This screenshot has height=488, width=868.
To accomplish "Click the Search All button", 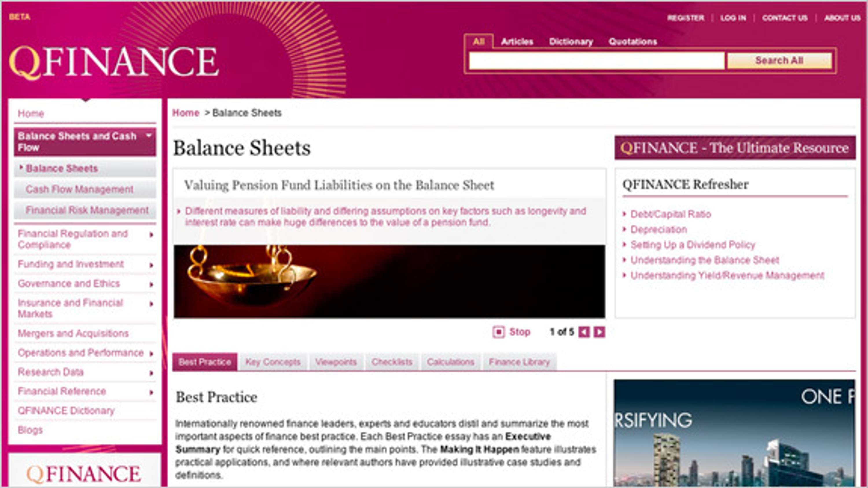I will [x=779, y=61].
